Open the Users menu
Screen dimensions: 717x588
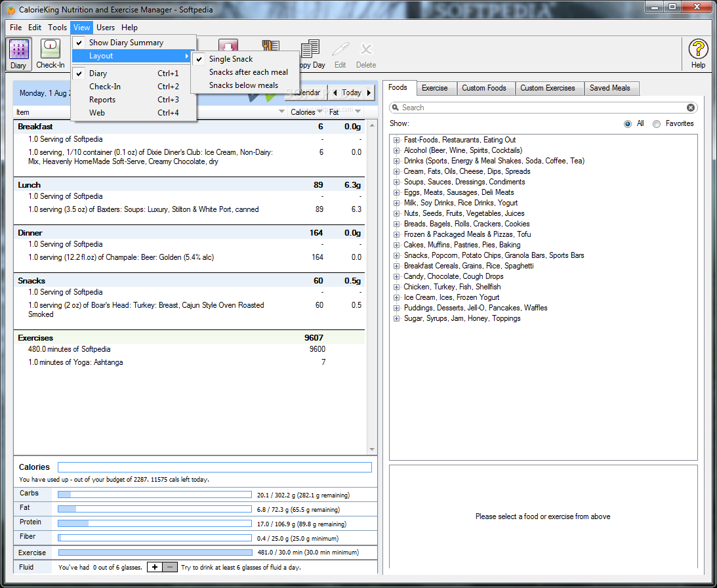pyautogui.click(x=106, y=28)
